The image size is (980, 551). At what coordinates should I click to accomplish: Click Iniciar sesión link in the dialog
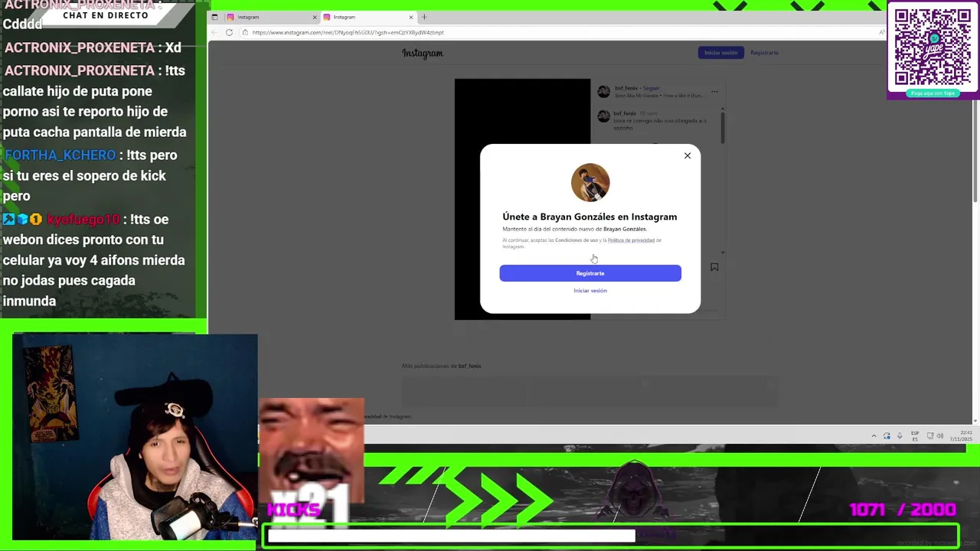[590, 291]
